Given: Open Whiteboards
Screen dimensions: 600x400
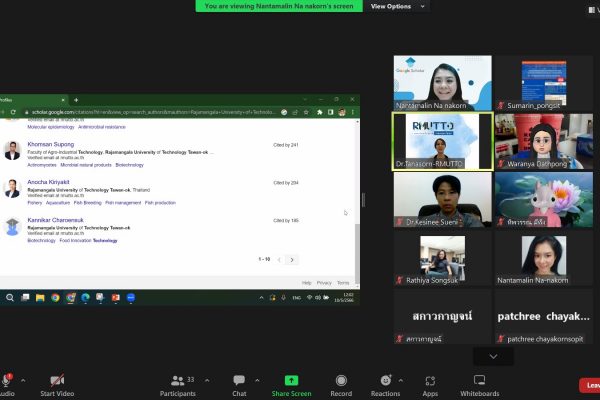Looking at the screenshot, I should pyautogui.click(x=479, y=385).
